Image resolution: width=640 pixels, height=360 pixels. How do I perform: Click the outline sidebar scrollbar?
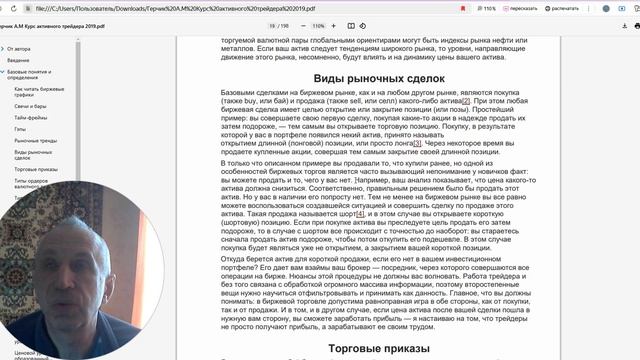pos(78,110)
